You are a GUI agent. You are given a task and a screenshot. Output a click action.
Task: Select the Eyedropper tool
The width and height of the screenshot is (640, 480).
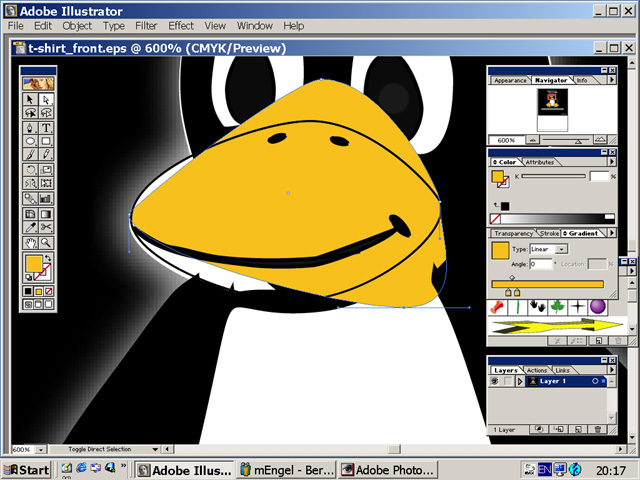tap(30, 227)
